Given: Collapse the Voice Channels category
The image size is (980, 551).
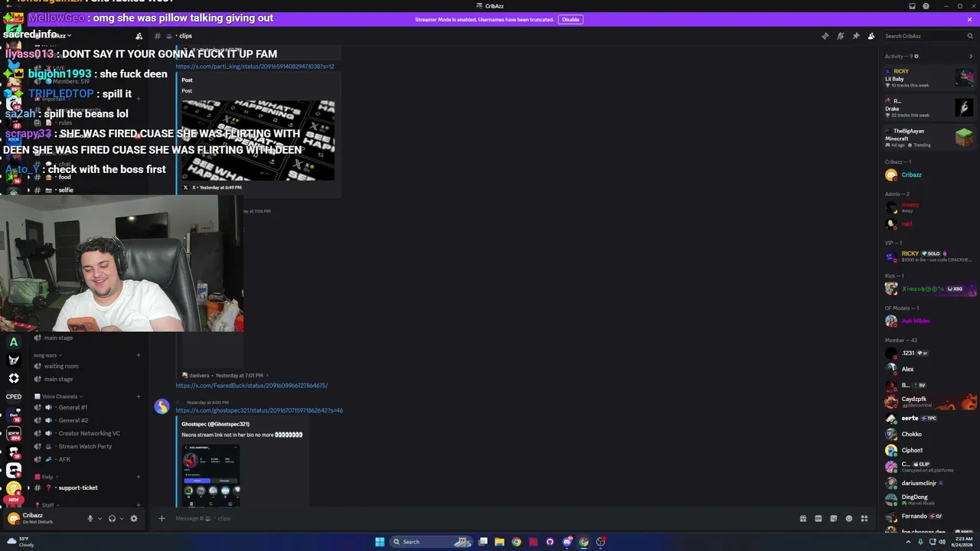Looking at the screenshot, I should (60, 396).
